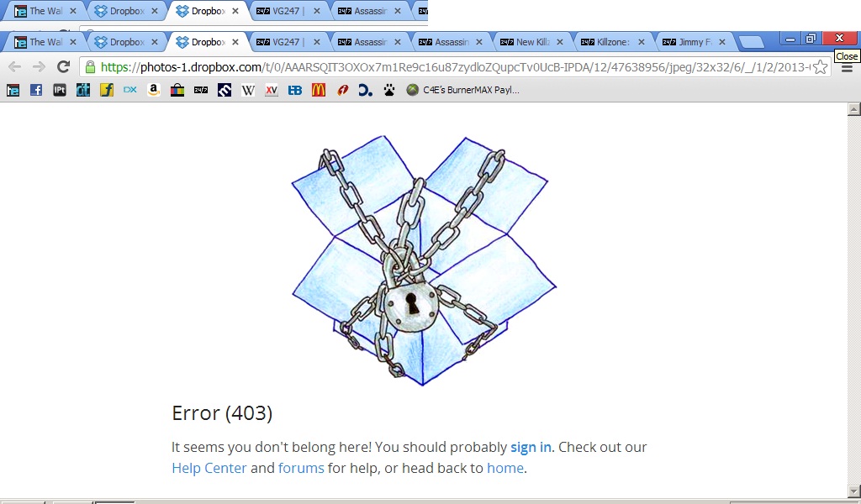Open the Chrome menu button
861x504 pixels.
pos(847,69)
